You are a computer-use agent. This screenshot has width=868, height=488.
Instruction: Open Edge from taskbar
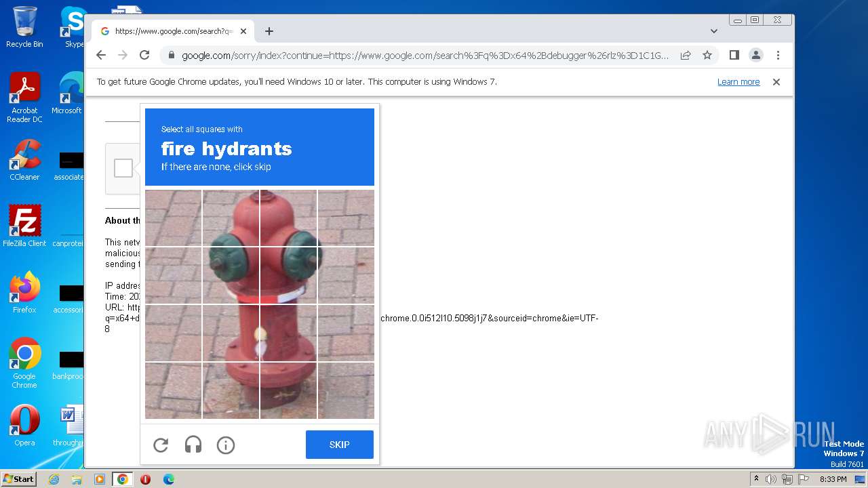point(168,479)
